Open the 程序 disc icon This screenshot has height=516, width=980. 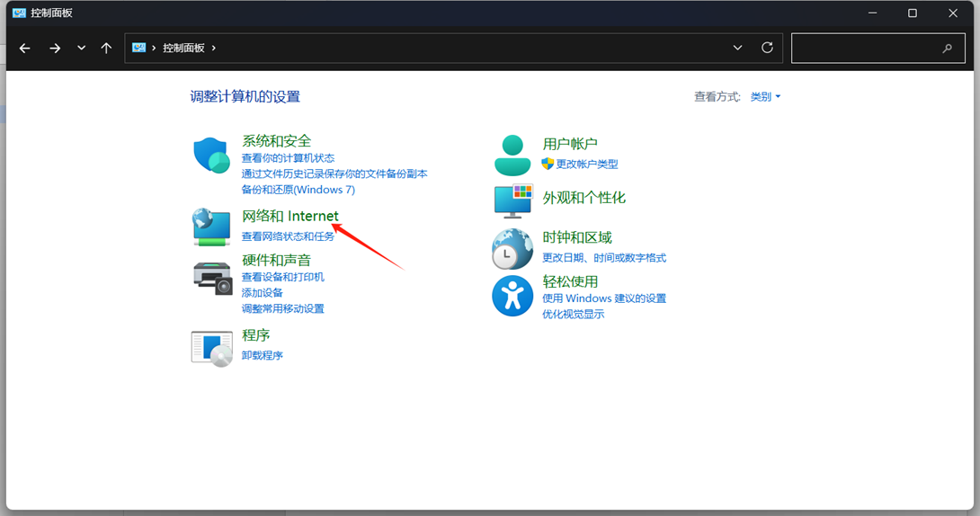212,348
